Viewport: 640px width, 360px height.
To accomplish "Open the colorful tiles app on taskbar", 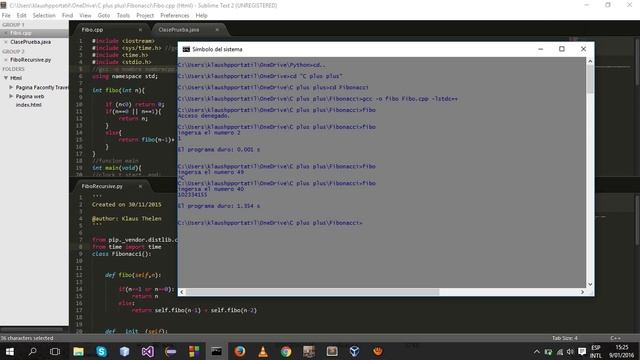I will point(194,351).
